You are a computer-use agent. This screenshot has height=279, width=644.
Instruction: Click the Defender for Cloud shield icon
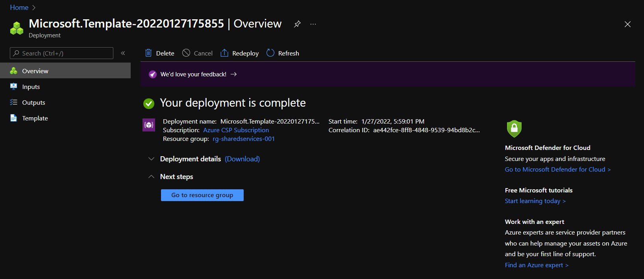[514, 129]
